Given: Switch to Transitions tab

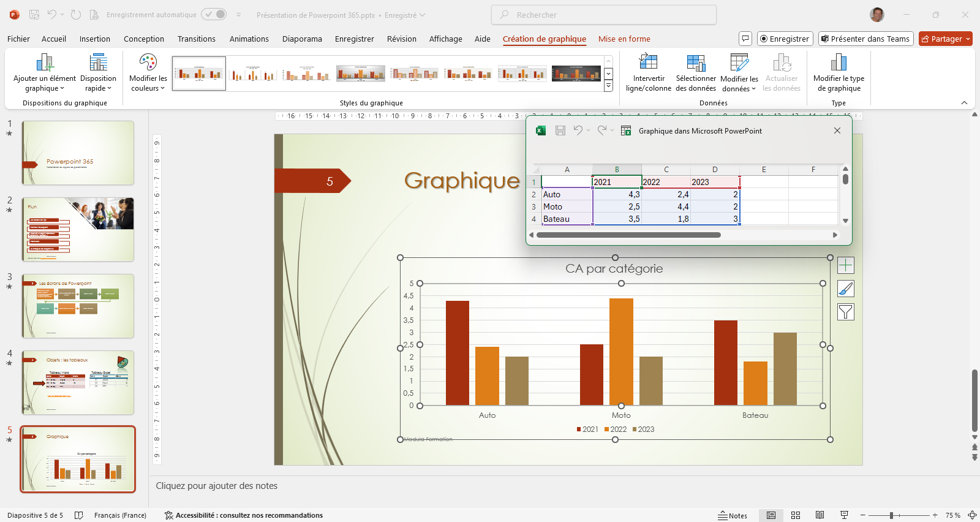Looking at the screenshot, I should tap(197, 39).
